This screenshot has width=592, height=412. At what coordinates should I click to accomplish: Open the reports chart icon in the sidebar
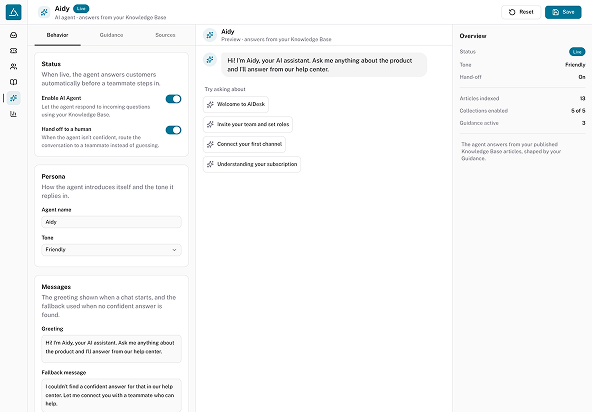click(14, 114)
